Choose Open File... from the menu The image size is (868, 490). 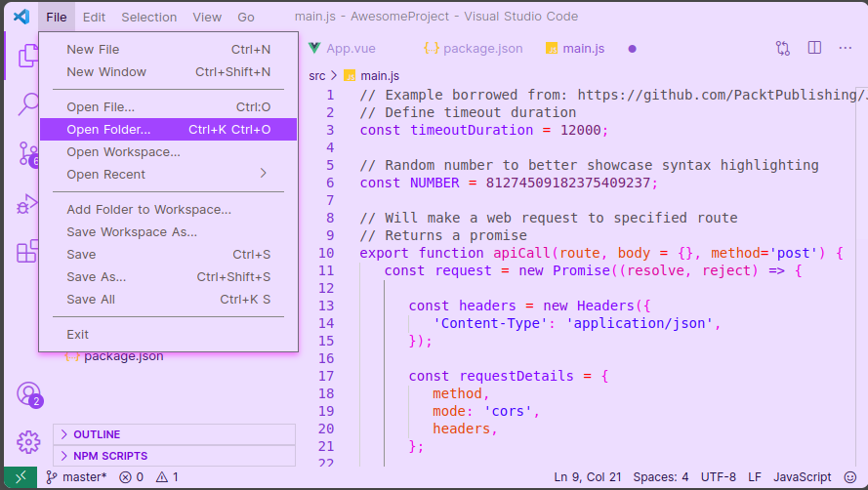pyautogui.click(x=168, y=106)
